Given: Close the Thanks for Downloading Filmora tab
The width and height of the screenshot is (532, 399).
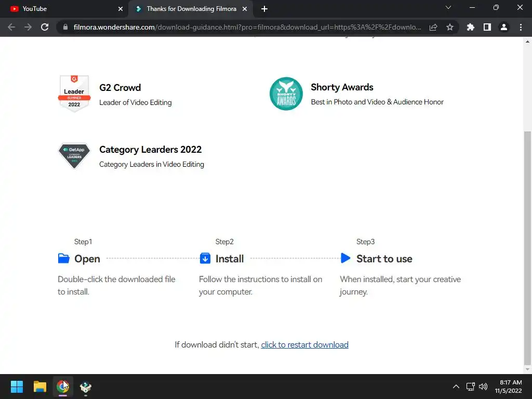Looking at the screenshot, I should pos(245,9).
